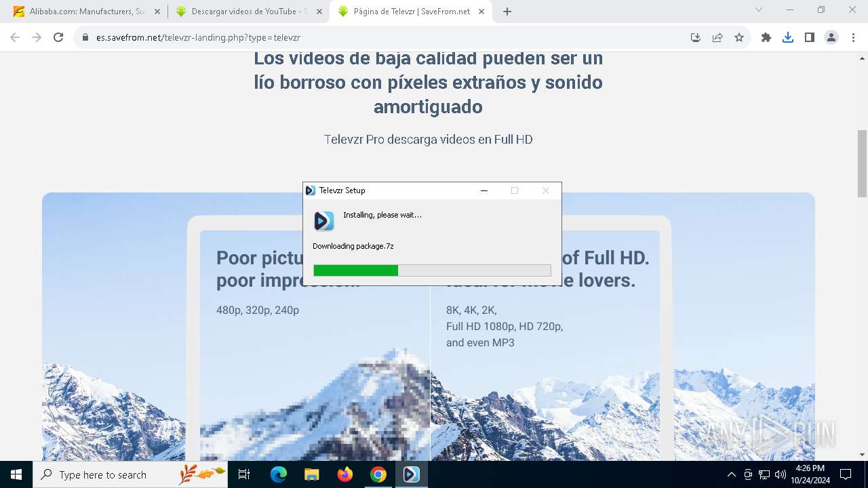Show hidden system tray icons

[731, 474]
